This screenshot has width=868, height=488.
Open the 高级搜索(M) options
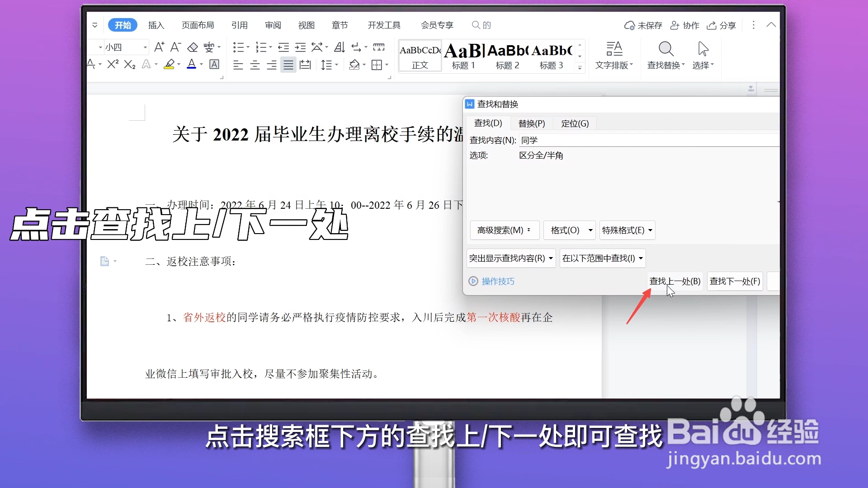tap(505, 230)
